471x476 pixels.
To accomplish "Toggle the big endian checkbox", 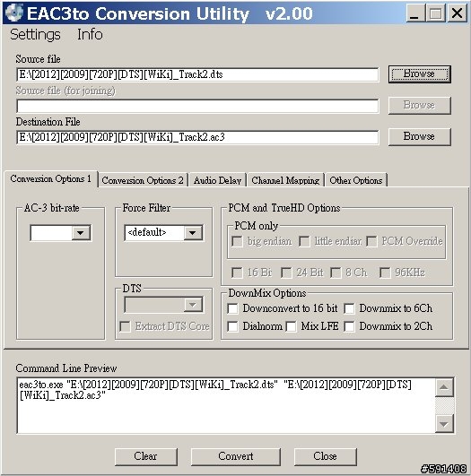I will [x=237, y=242].
